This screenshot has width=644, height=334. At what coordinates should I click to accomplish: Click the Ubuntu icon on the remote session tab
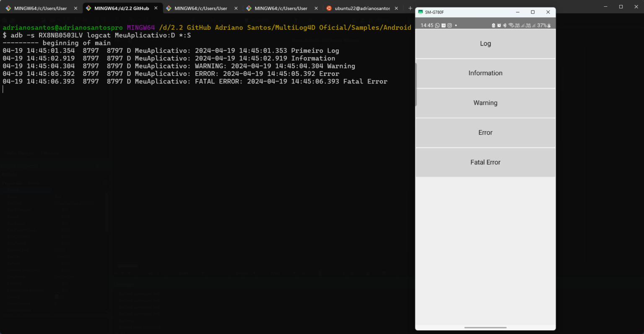click(328, 8)
